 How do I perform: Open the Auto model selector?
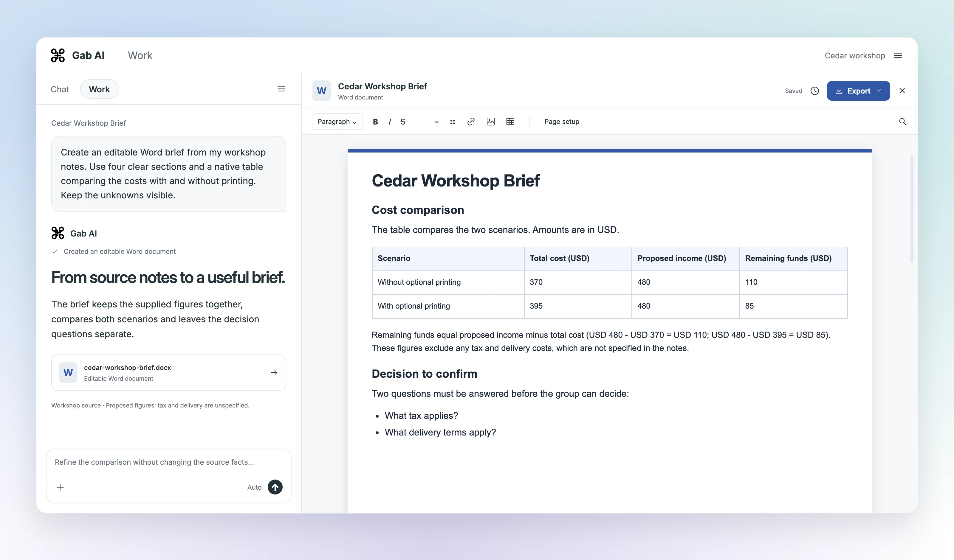click(x=254, y=487)
